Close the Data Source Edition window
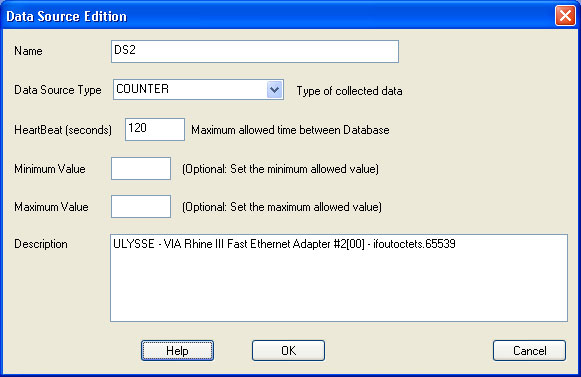 (565, 16)
